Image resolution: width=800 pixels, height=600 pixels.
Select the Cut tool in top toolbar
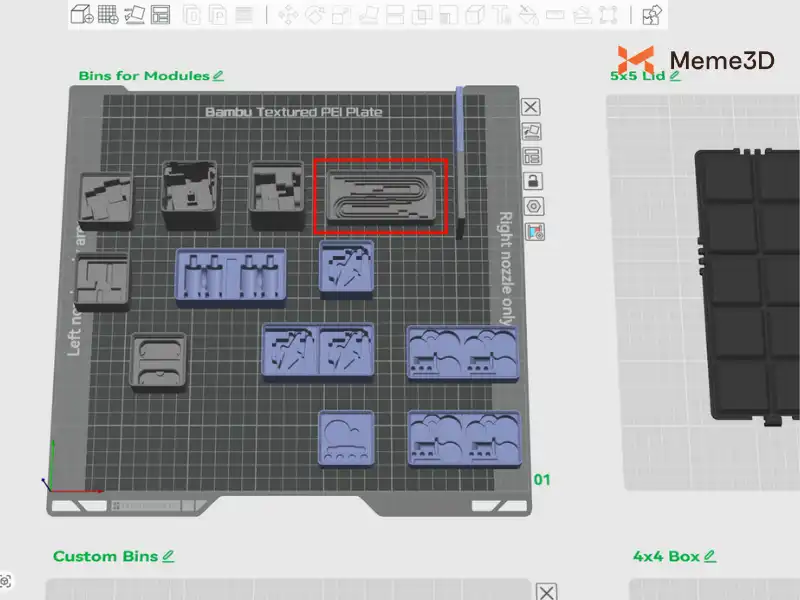coord(395,15)
